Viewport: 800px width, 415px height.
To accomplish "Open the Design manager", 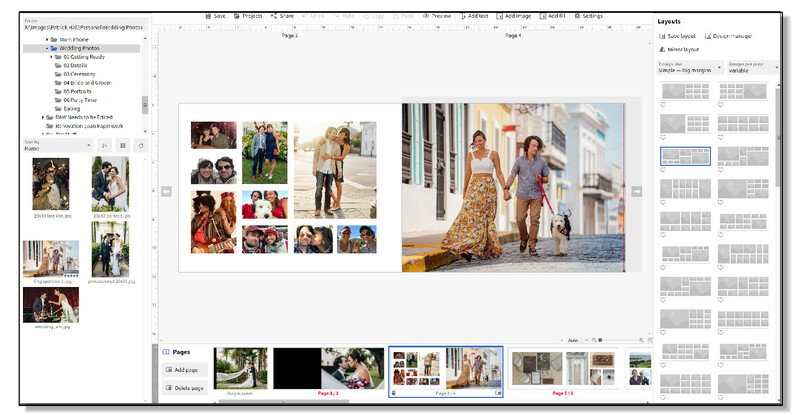I will coord(729,36).
